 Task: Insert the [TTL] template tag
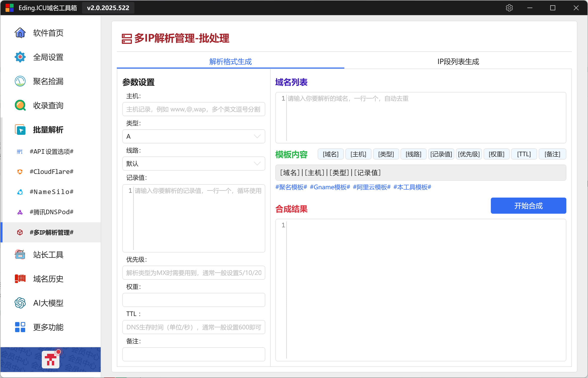click(x=524, y=154)
